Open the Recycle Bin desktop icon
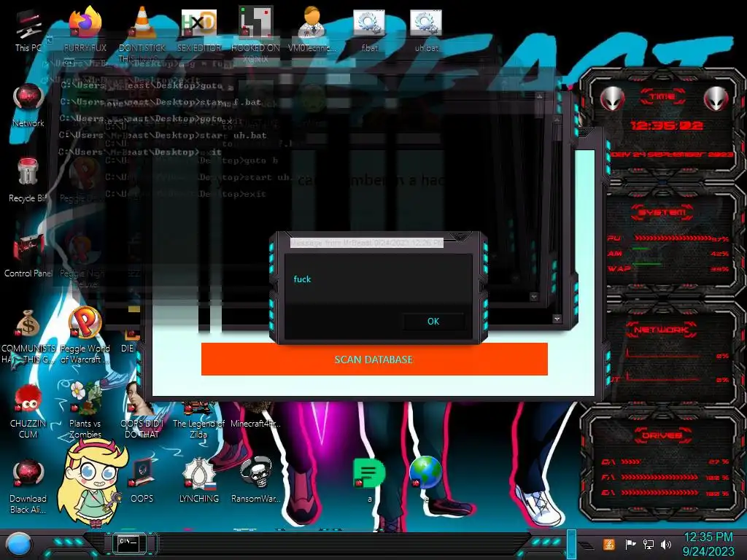The height and width of the screenshot is (560, 747). 28,180
